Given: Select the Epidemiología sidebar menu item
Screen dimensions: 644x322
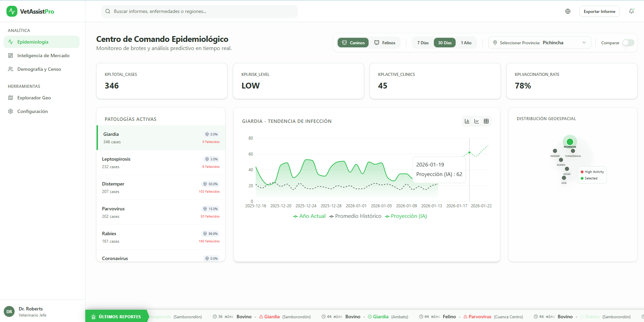Looking at the screenshot, I should coord(33,42).
